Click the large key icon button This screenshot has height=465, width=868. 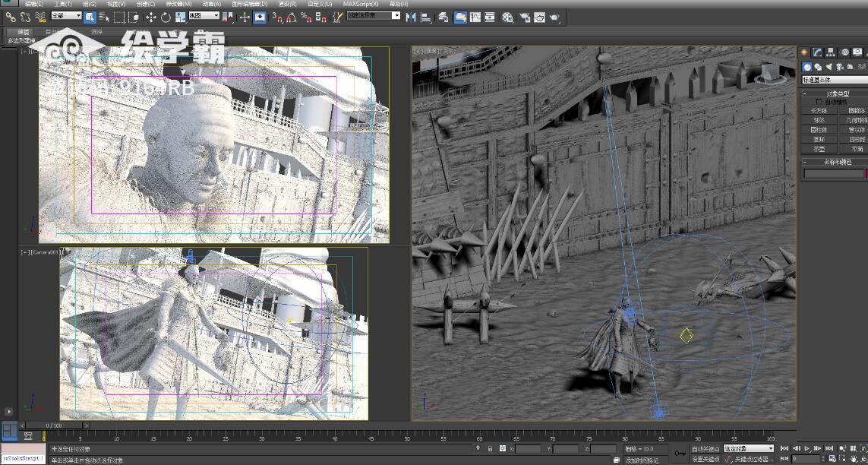point(679,454)
